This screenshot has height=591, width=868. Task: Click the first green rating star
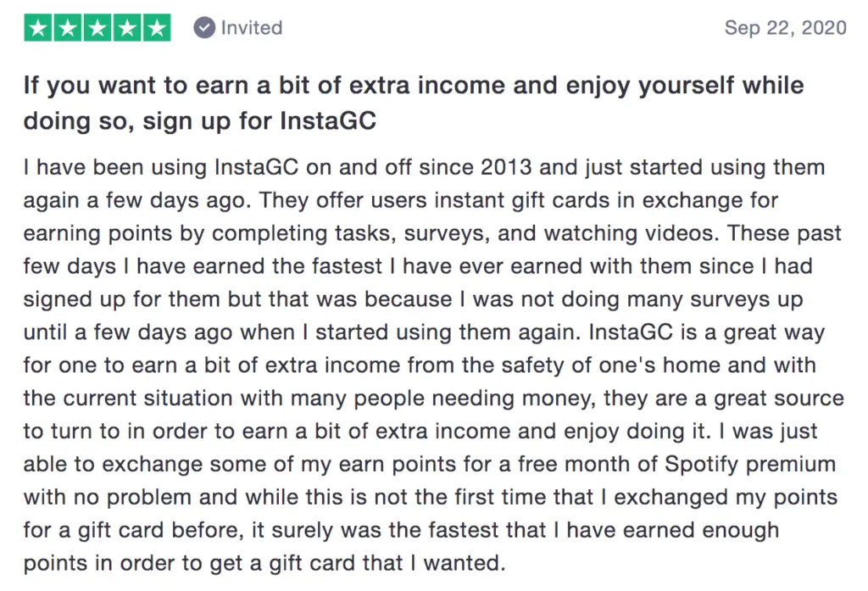pos(38,28)
